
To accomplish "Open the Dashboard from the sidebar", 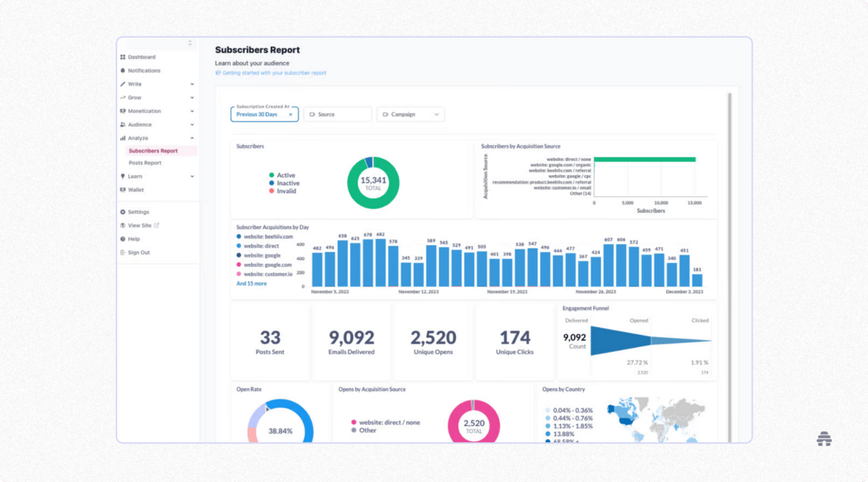I will pyautogui.click(x=123, y=57).
